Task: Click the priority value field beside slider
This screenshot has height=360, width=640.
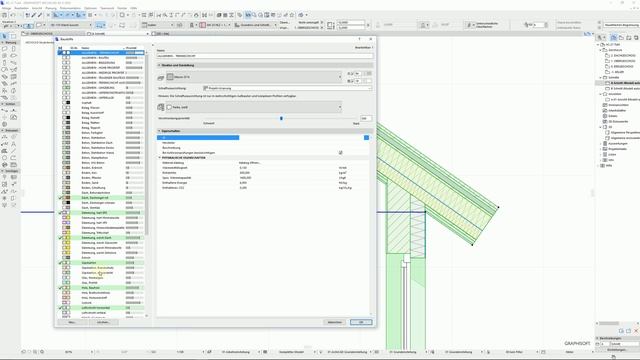Action: [366, 118]
